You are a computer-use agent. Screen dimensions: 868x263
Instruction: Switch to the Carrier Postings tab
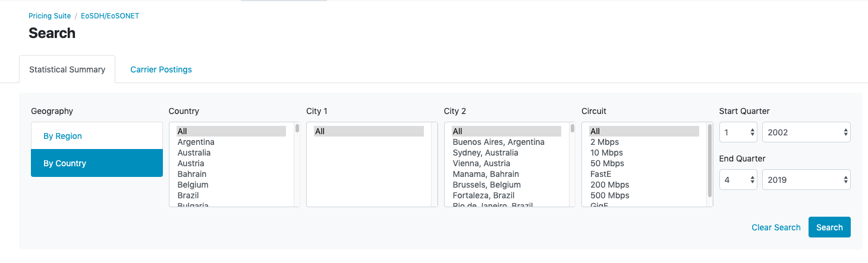[x=161, y=69]
